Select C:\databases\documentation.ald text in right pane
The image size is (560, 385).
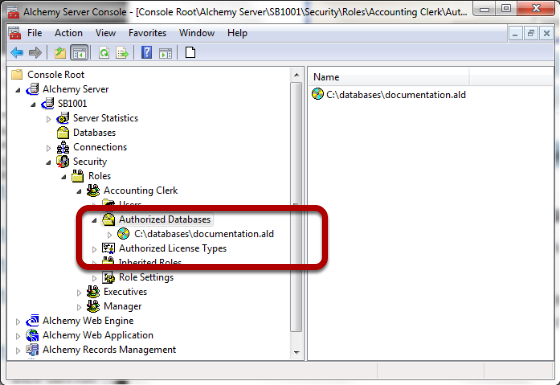[396, 95]
